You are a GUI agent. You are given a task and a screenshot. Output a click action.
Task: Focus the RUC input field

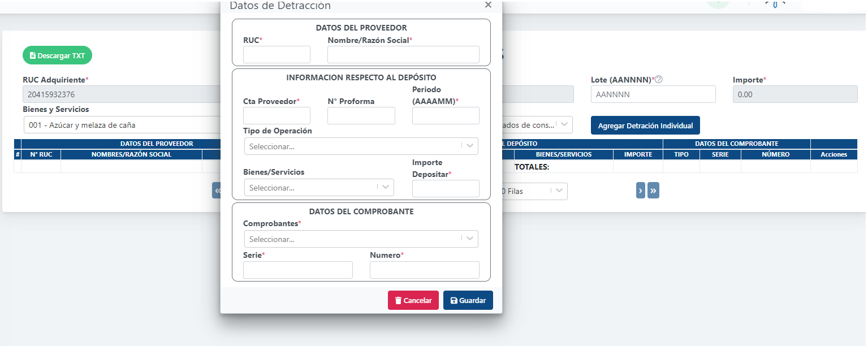click(277, 55)
